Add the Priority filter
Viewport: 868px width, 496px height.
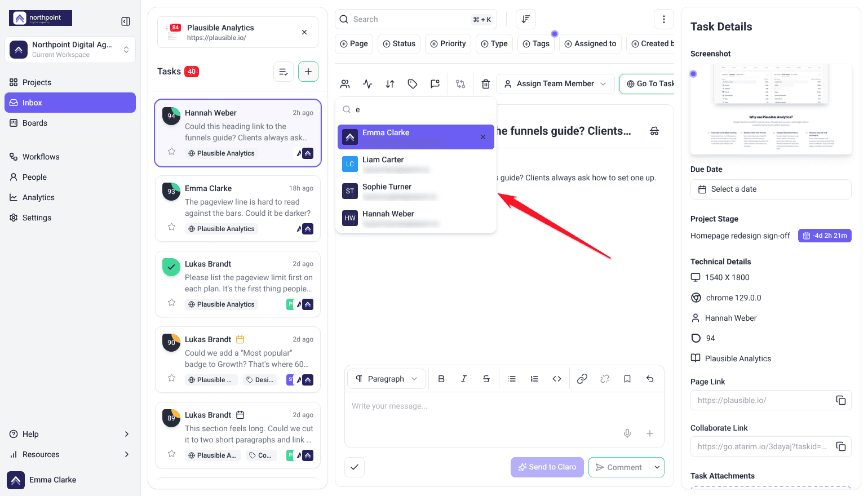pos(448,44)
